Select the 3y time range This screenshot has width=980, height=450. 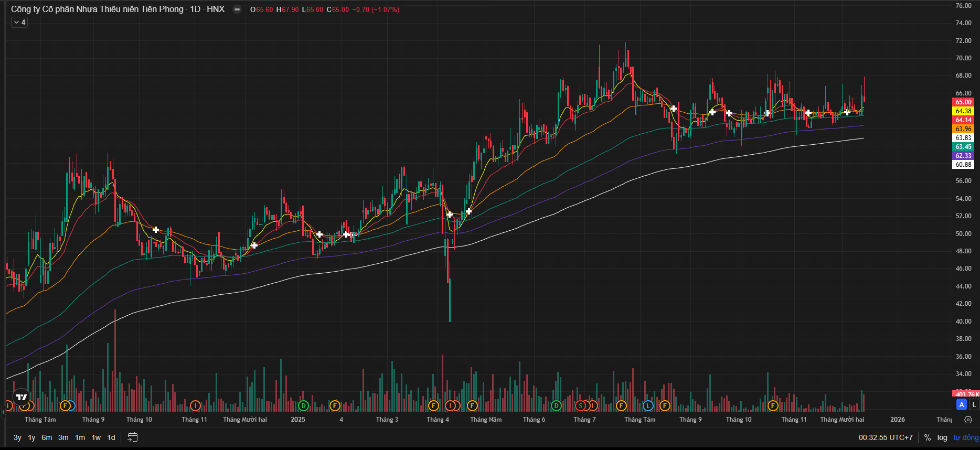(x=17, y=437)
